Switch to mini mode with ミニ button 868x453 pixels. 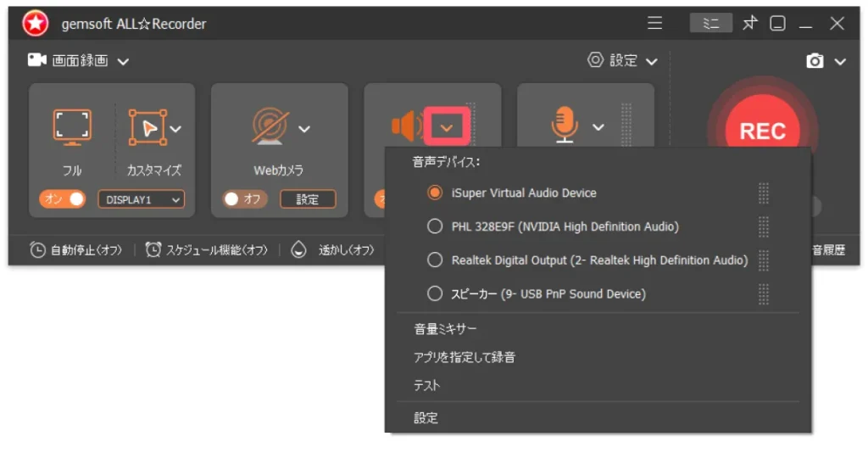[710, 24]
